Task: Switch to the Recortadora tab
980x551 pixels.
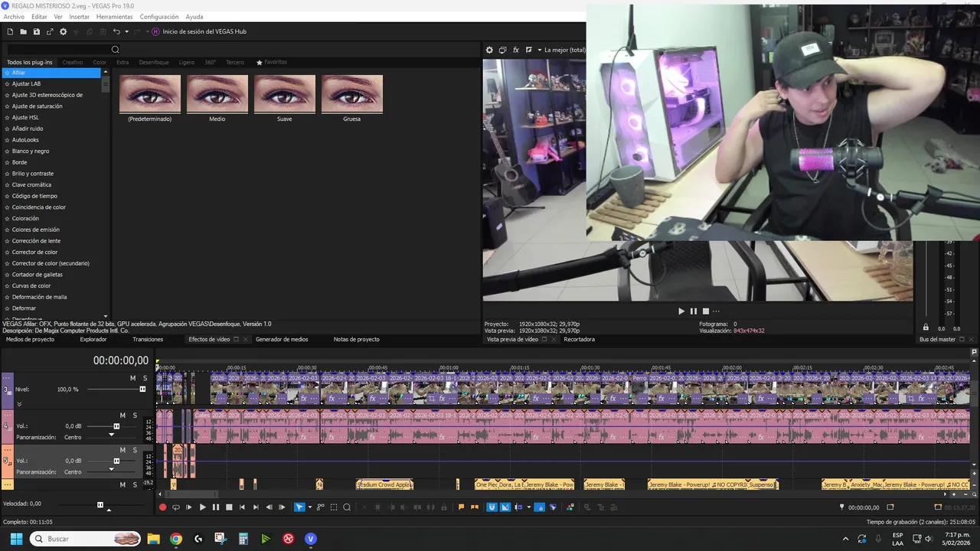Action: coord(579,339)
